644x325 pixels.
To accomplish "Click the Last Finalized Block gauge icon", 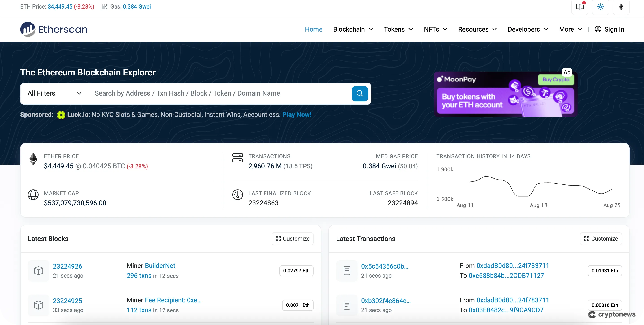I will point(237,195).
